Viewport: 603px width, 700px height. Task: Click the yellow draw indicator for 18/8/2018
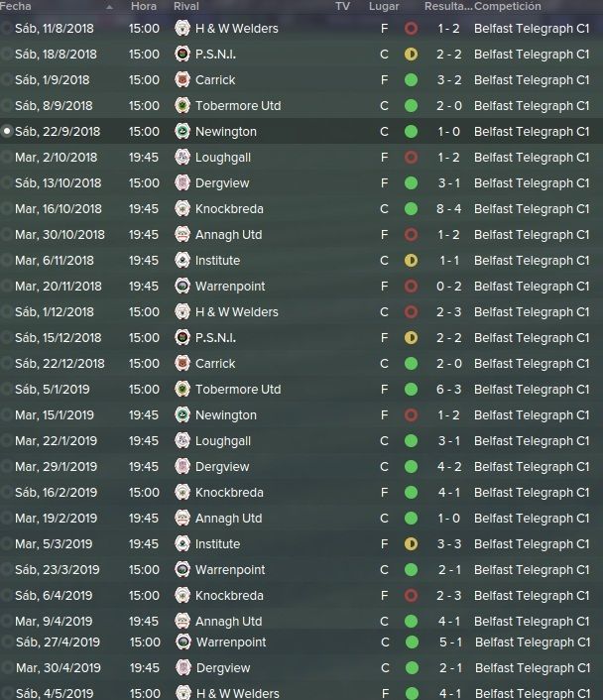pos(411,55)
